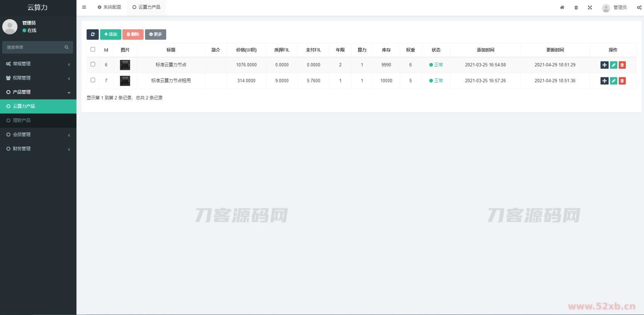644x315 pixels.
Task: Click the refresh table icon button
Action: [x=92, y=35]
